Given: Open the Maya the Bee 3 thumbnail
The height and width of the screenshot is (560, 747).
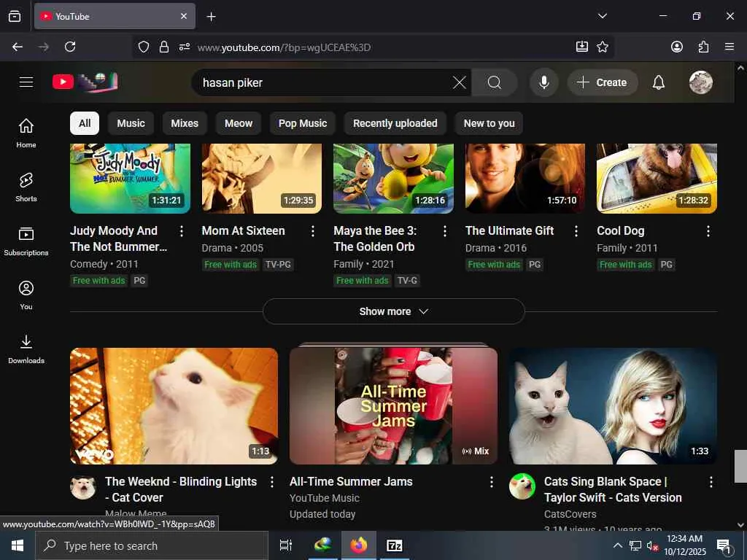Looking at the screenshot, I should 393,179.
